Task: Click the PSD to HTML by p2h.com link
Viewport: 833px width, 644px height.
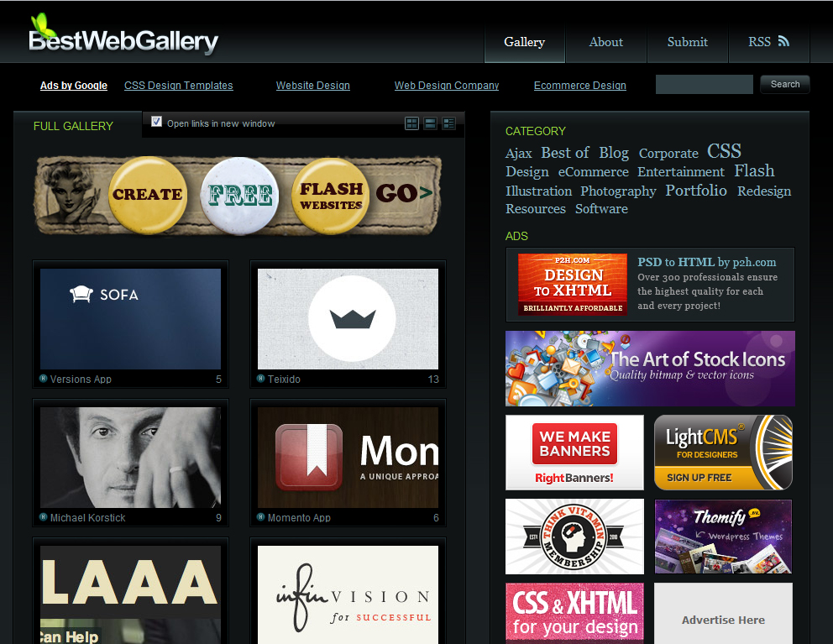Action: point(706,262)
